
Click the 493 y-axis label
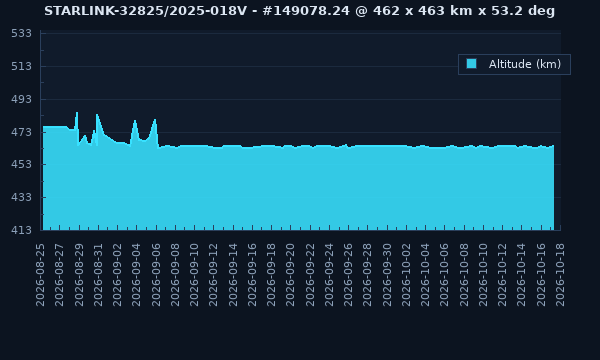tap(21, 99)
